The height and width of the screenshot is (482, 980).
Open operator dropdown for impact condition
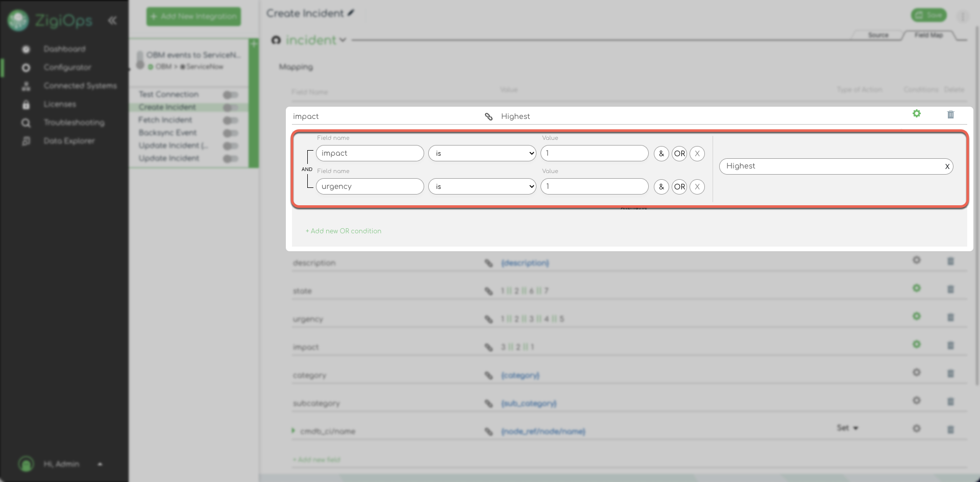click(x=482, y=154)
